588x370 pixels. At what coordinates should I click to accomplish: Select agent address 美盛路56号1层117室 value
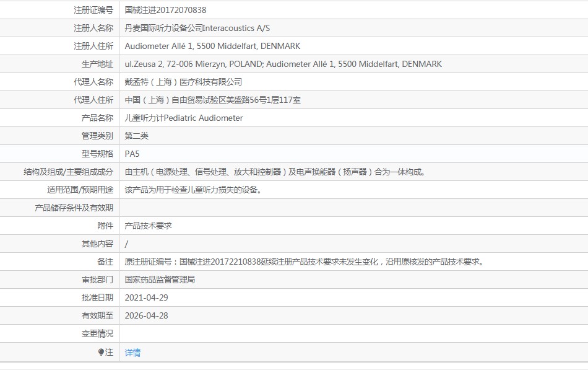coord(213,100)
